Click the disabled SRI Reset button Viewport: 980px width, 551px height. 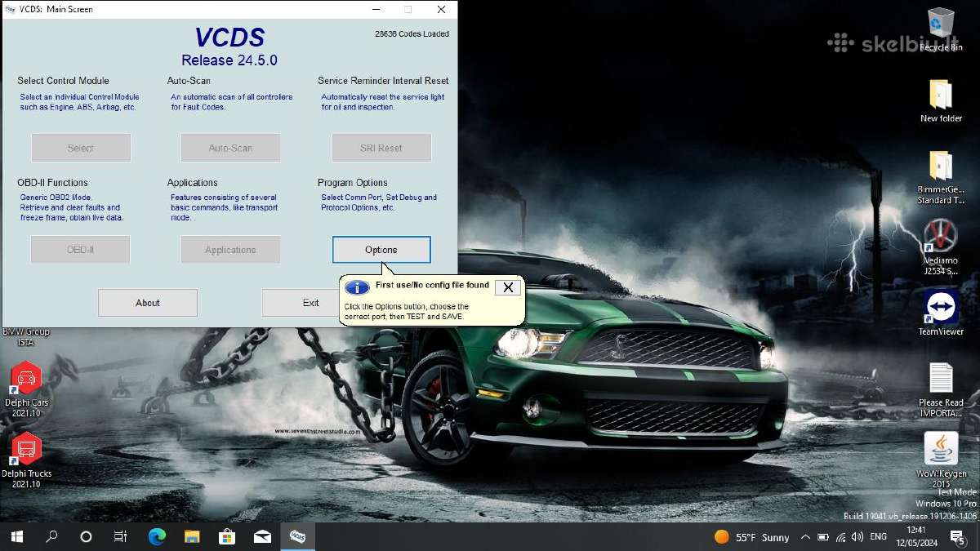tap(381, 148)
